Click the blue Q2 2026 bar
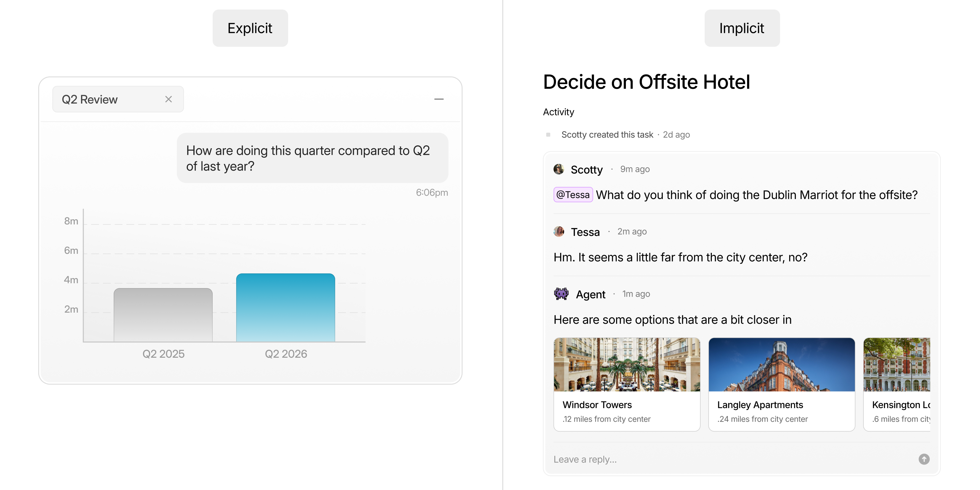This screenshot has width=980, height=490. click(285, 307)
